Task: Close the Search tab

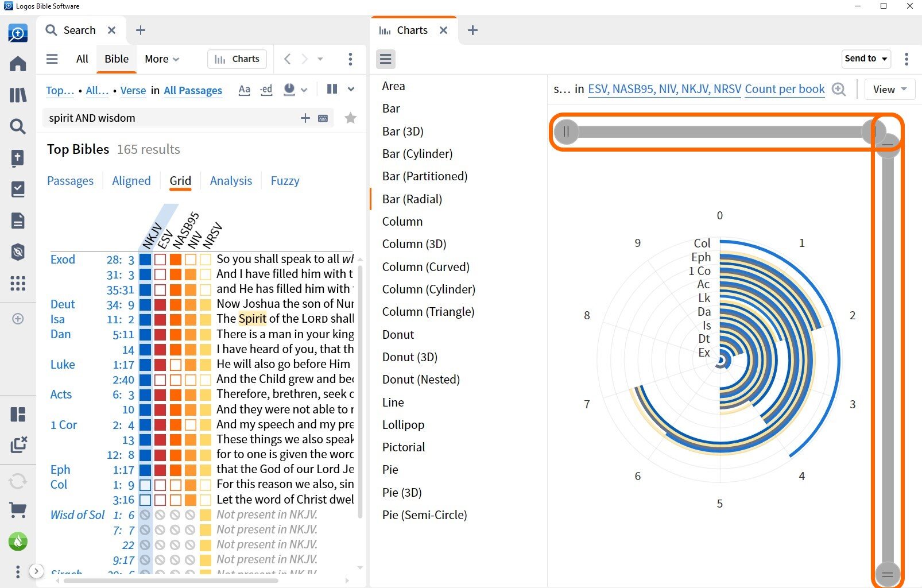Action: 112,30
